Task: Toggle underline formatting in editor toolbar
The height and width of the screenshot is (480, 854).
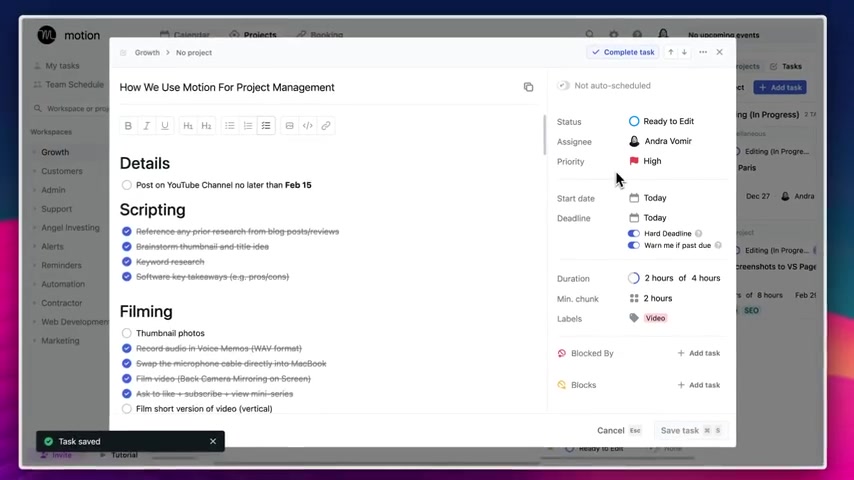Action: point(164,126)
